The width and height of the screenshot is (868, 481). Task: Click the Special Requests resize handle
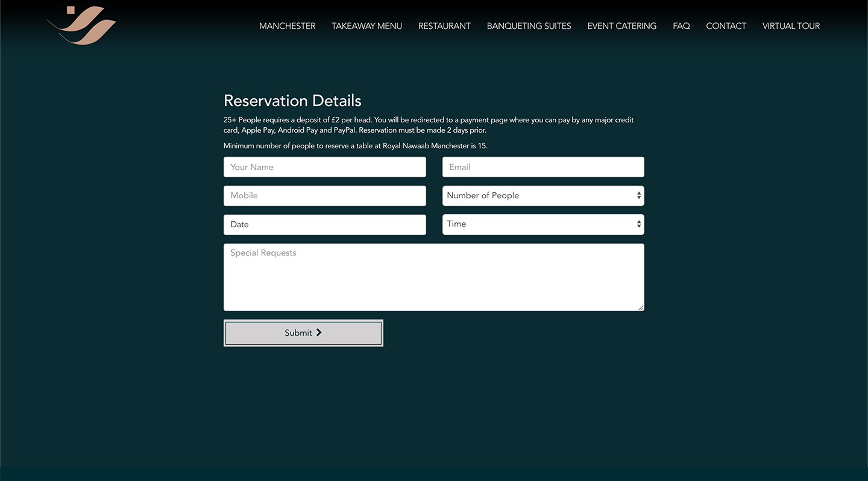point(641,308)
